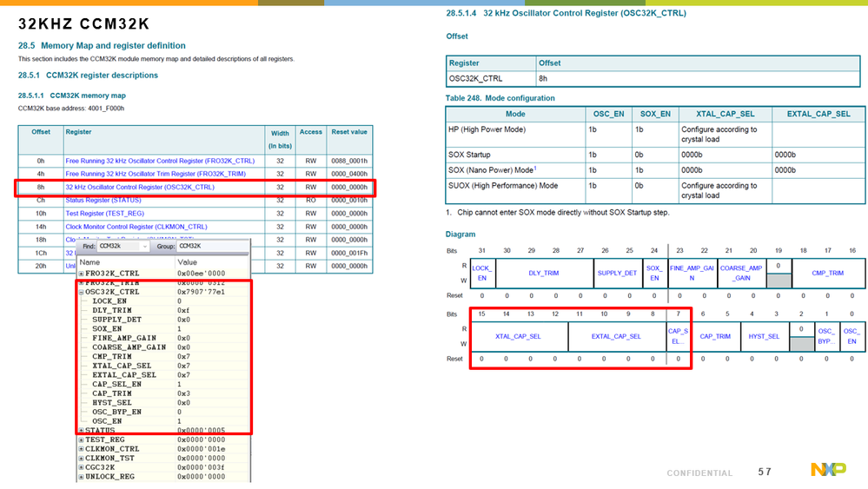Click the HYST_SEL bitfield in the diagram

pos(764,336)
